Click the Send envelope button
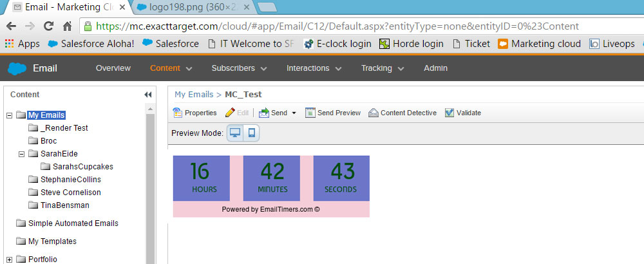Viewport: 644px width, 264px height. coord(273,113)
